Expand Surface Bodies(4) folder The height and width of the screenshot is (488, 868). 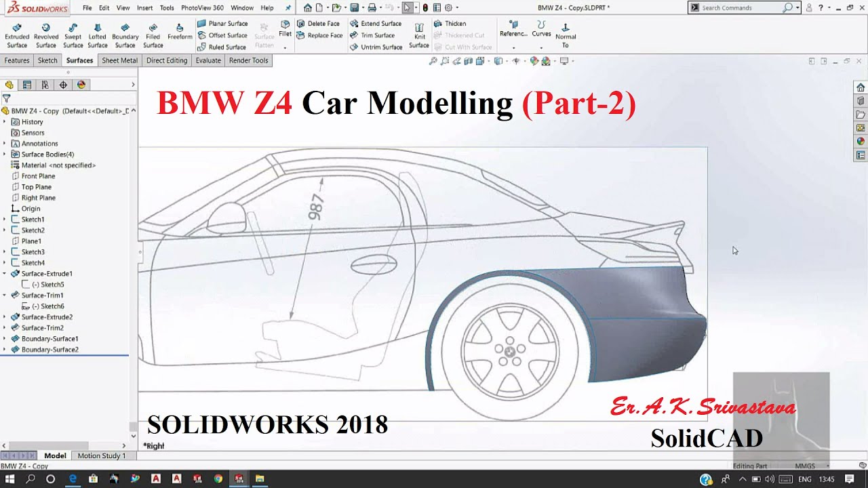[5, 155]
